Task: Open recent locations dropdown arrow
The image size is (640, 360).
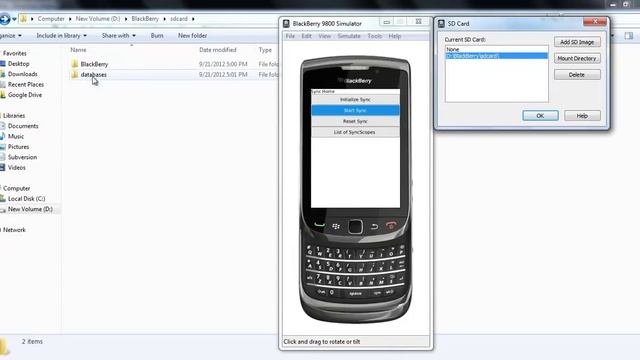Action: click(x=14, y=19)
